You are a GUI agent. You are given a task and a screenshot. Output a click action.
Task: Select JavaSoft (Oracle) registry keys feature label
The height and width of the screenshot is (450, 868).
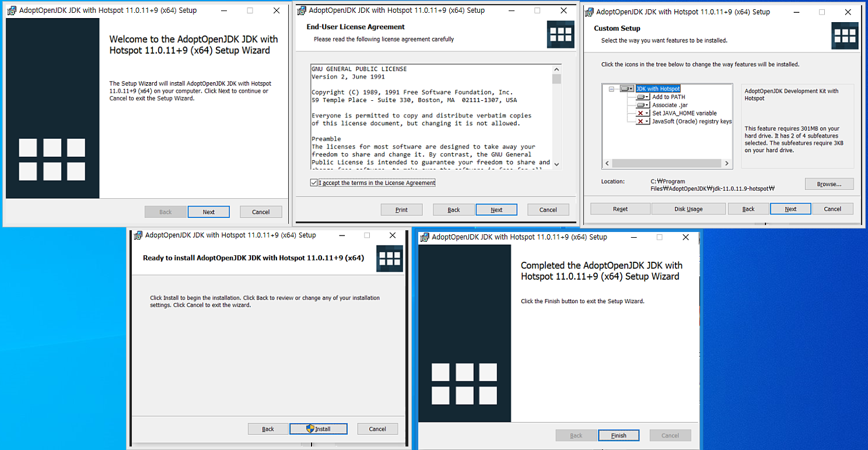[x=692, y=121]
